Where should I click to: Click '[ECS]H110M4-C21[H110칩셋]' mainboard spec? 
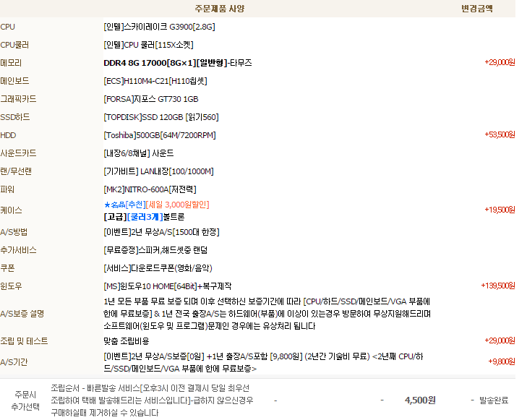(x=155, y=81)
